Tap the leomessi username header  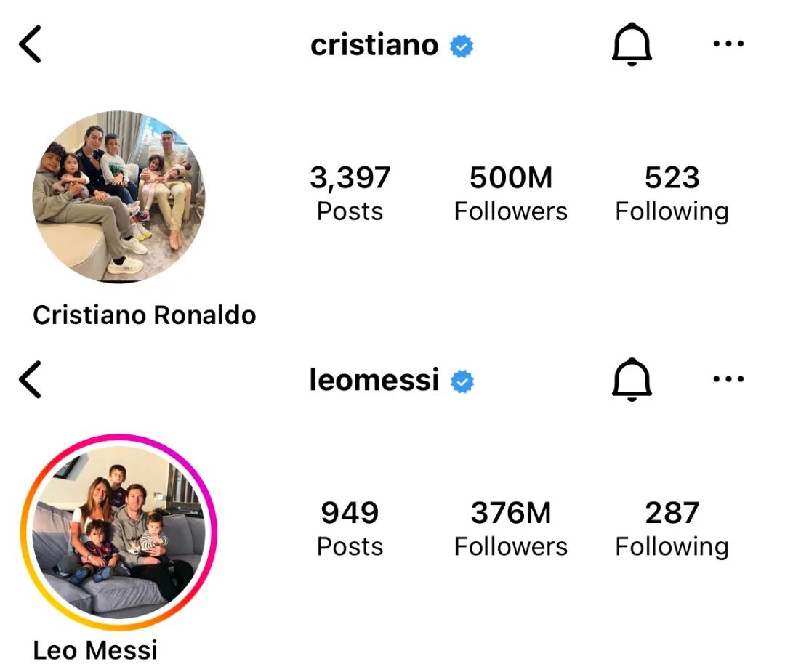pyautogui.click(x=374, y=380)
